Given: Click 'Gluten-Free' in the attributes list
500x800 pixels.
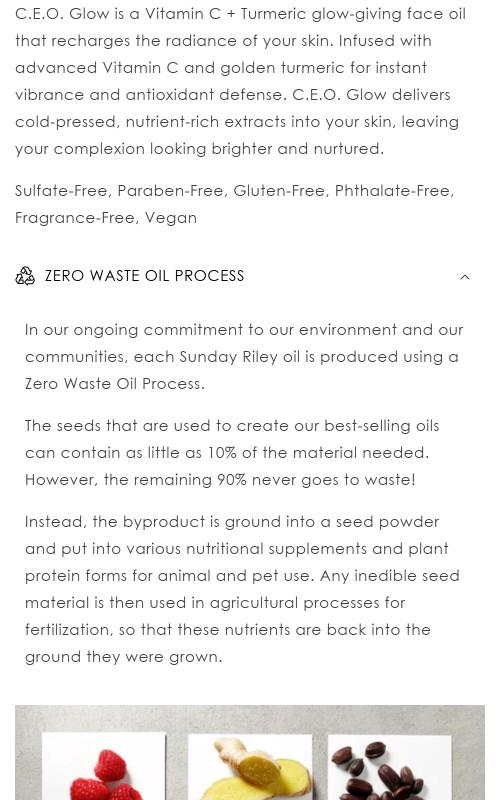Looking at the screenshot, I should coord(279,191).
